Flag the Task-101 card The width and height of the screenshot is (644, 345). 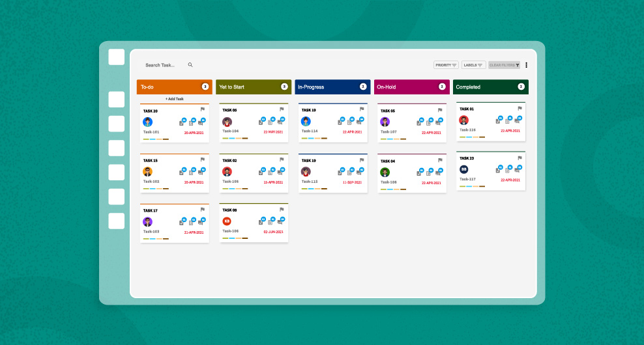pos(203,109)
